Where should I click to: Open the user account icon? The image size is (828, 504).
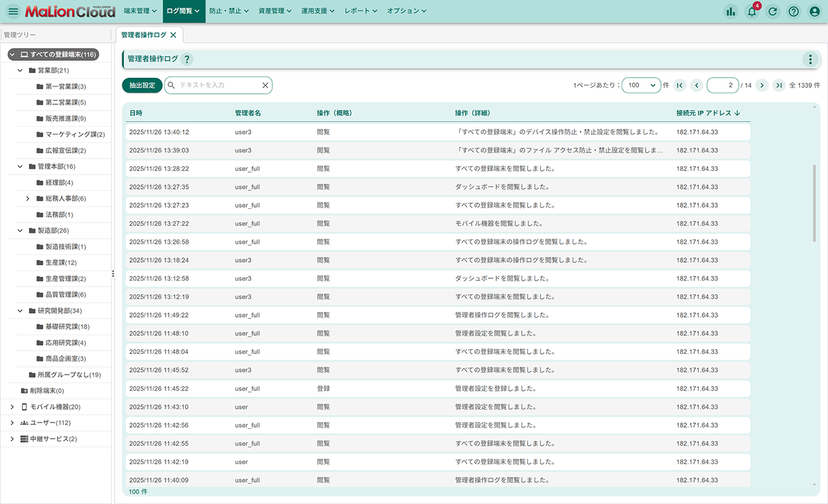[x=814, y=11]
